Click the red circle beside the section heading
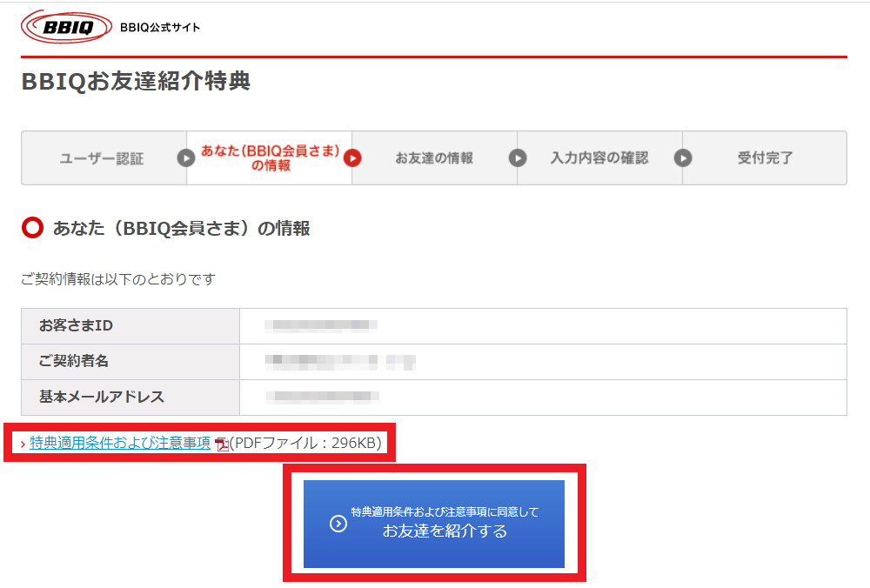870x588 pixels. coord(32,229)
